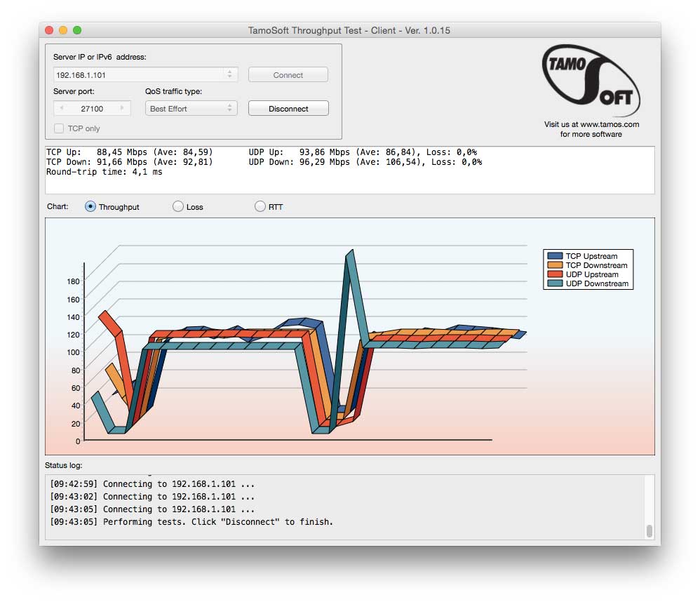
Task: Click the UDP Upstream red legend swatch
Action: click(555, 274)
